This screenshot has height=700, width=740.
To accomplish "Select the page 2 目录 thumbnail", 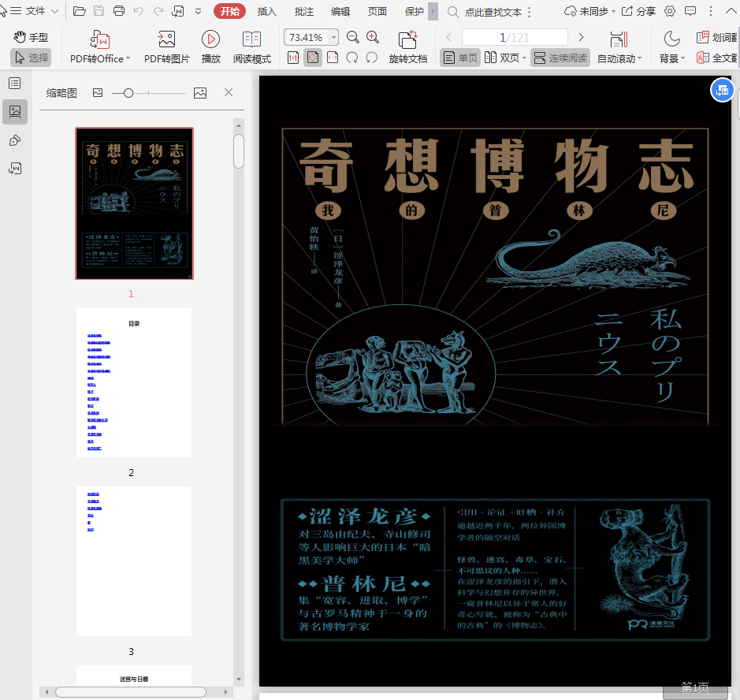I will 133,382.
